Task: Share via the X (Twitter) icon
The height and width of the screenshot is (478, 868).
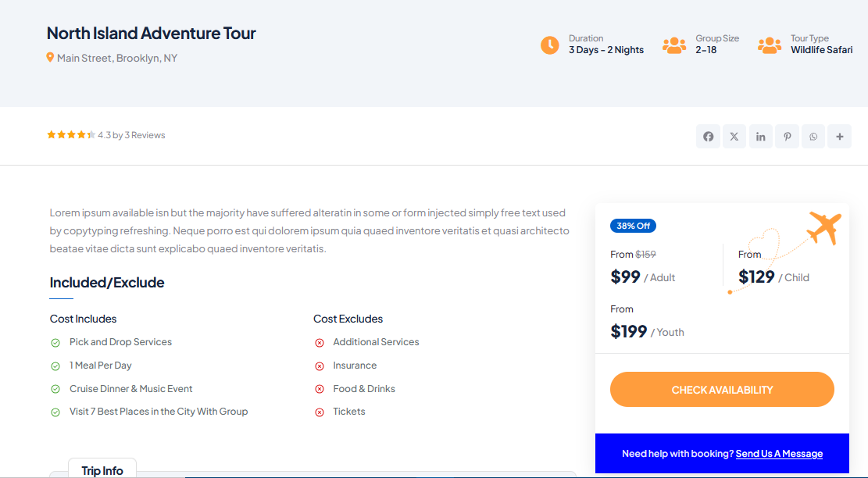Action: [x=734, y=137]
